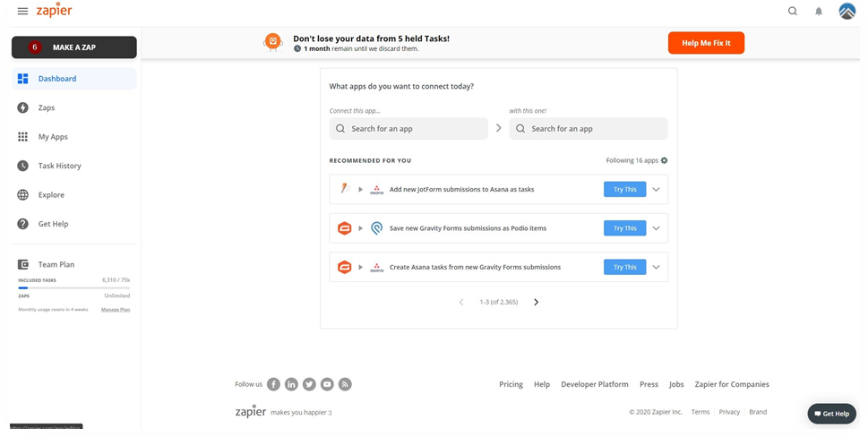Screen dimensions: 868x437
Task: Click Try This for Gravity Forms to Podio
Action: pos(624,228)
